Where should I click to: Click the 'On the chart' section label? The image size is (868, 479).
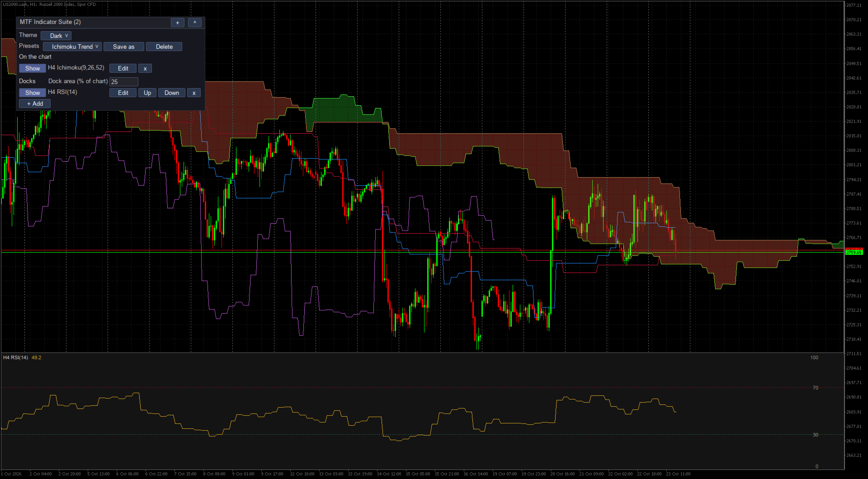(35, 57)
